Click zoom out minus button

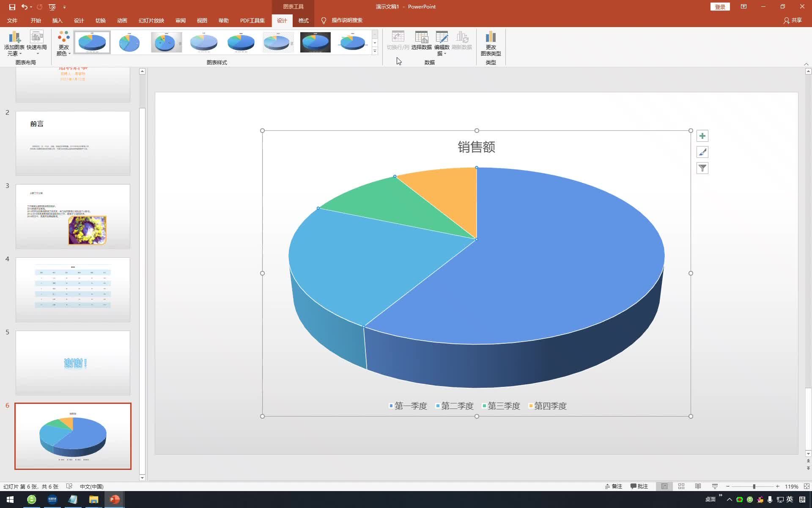click(x=728, y=486)
